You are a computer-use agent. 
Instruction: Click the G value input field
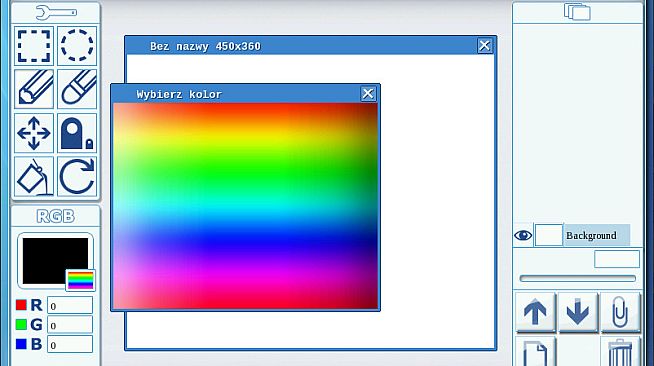70,325
